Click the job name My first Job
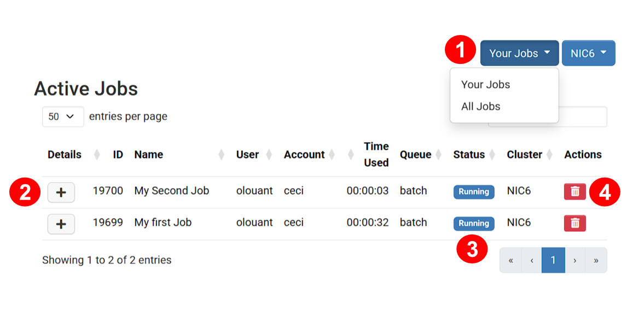This screenshot has width=644, height=317. pos(163,222)
